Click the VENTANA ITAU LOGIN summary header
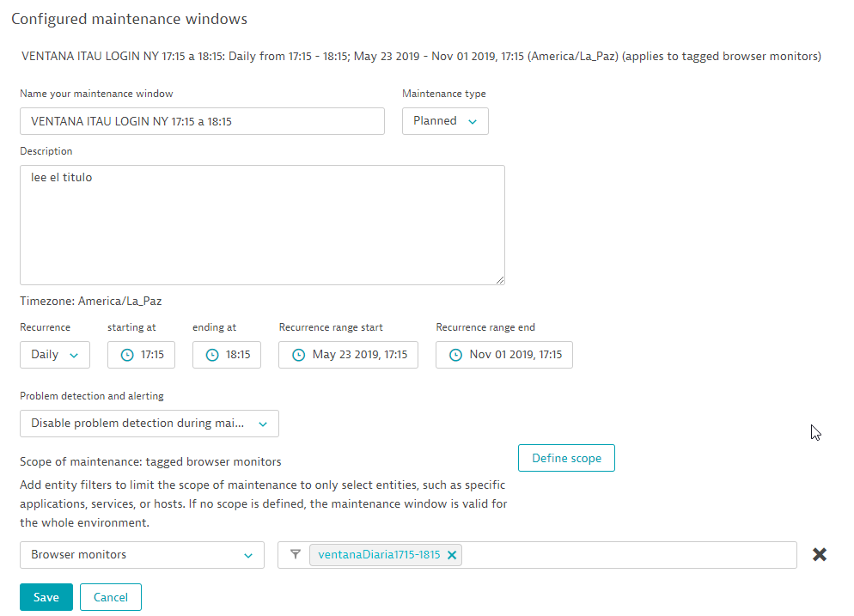Image resolution: width=854 pixels, height=616 pixels. click(420, 57)
